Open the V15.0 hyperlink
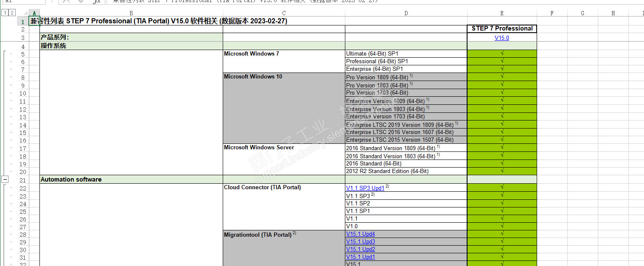 [502, 38]
